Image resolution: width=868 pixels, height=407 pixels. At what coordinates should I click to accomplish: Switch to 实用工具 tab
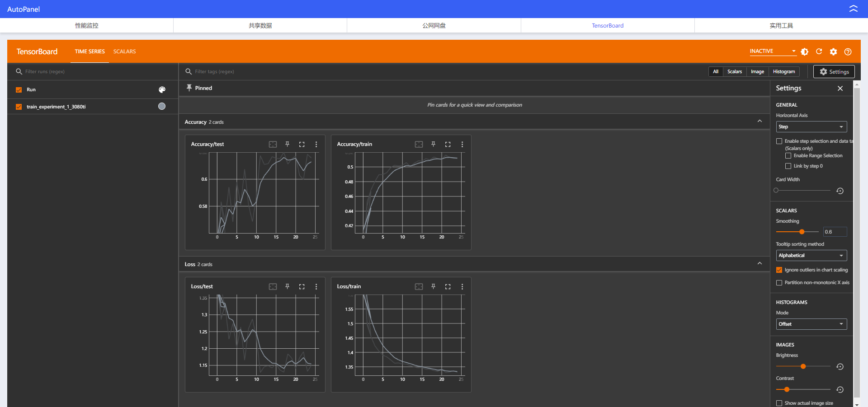point(781,25)
